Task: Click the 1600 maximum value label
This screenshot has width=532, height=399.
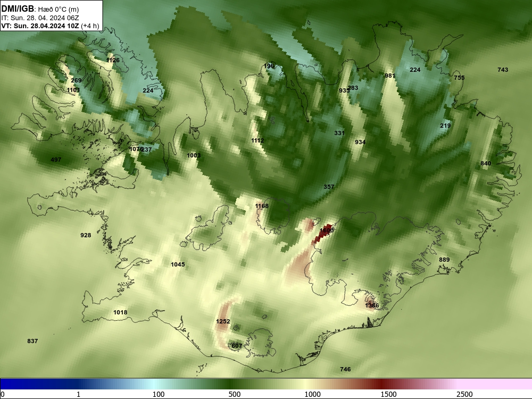Action: (x=327, y=230)
